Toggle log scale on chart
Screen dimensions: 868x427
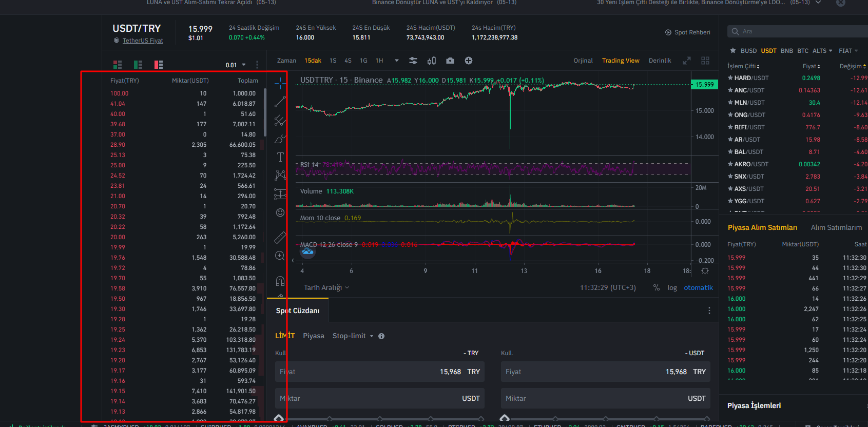point(672,288)
